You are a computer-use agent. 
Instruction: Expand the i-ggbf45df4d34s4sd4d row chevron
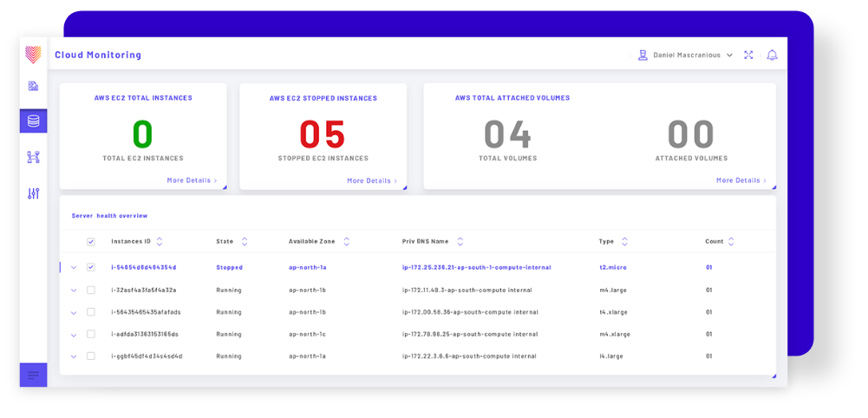(x=74, y=357)
